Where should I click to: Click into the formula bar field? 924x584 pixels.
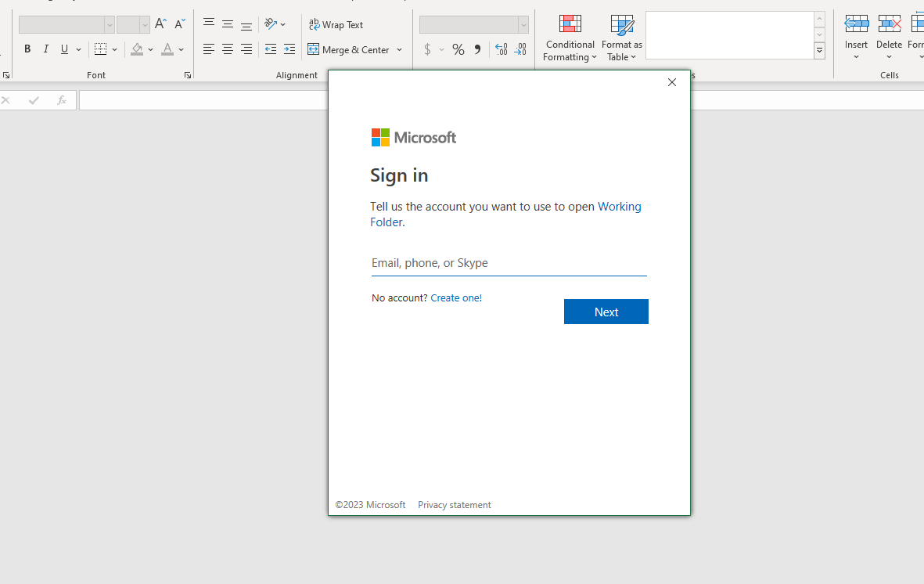(x=502, y=100)
